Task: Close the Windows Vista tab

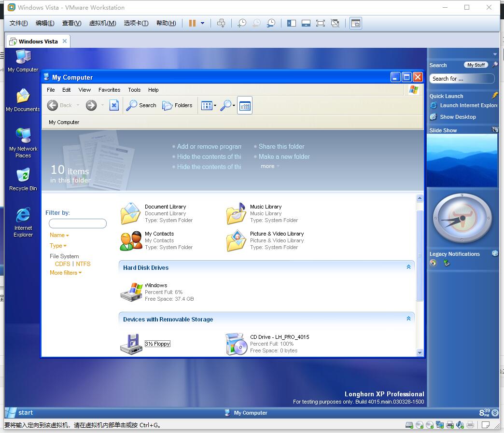Action: [65, 41]
